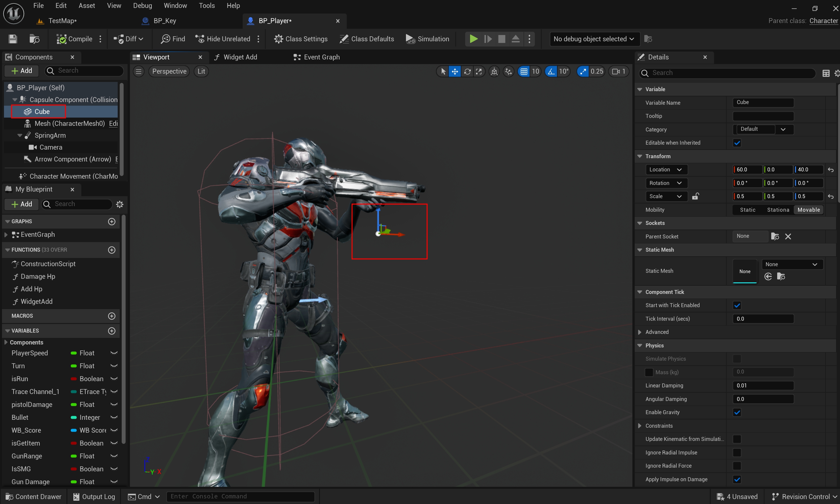Use selected asset arrow for Static Mesh
The height and width of the screenshot is (504, 840).
tap(768, 276)
